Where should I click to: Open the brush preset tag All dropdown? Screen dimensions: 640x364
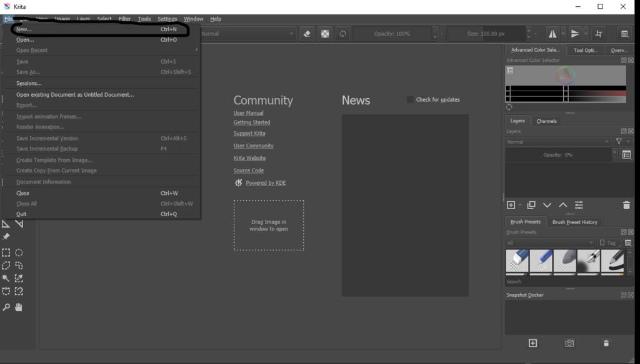point(550,243)
